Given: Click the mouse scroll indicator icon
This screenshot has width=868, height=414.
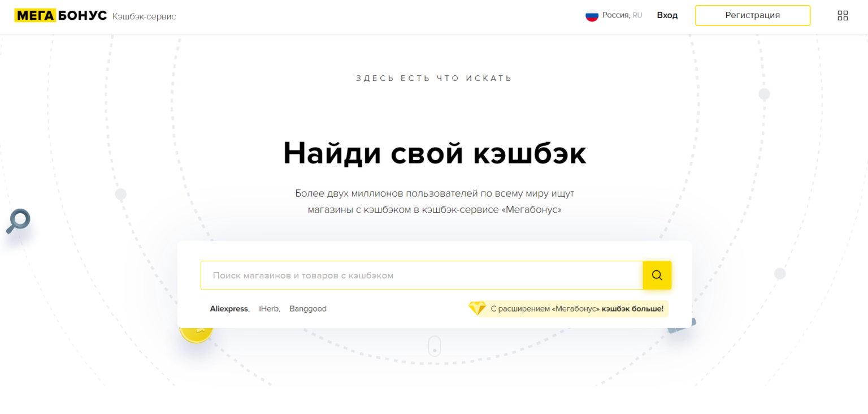Looking at the screenshot, I should [x=434, y=346].
